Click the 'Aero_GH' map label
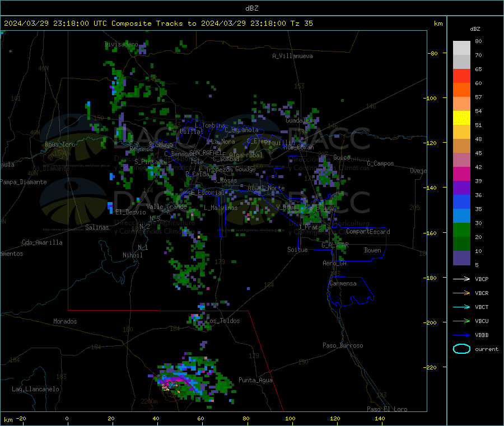The width and height of the screenshot is (504, 426). pos(335,263)
